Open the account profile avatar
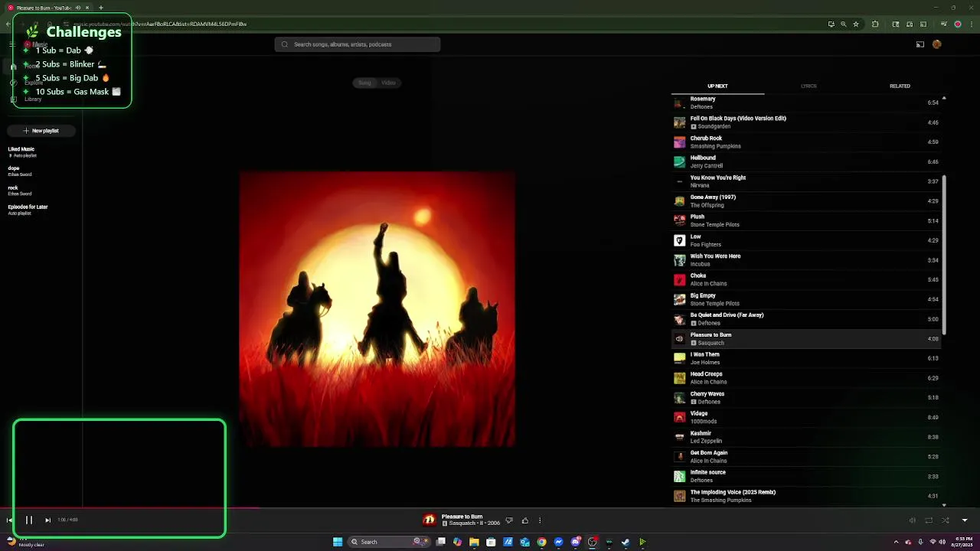Image resolution: width=980 pixels, height=551 pixels. [937, 44]
